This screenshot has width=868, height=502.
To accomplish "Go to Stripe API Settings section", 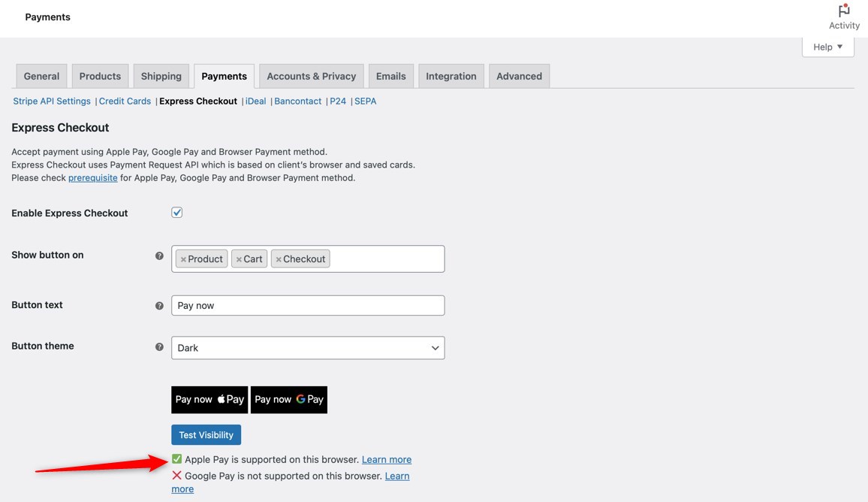I will click(x=52, y=101).
